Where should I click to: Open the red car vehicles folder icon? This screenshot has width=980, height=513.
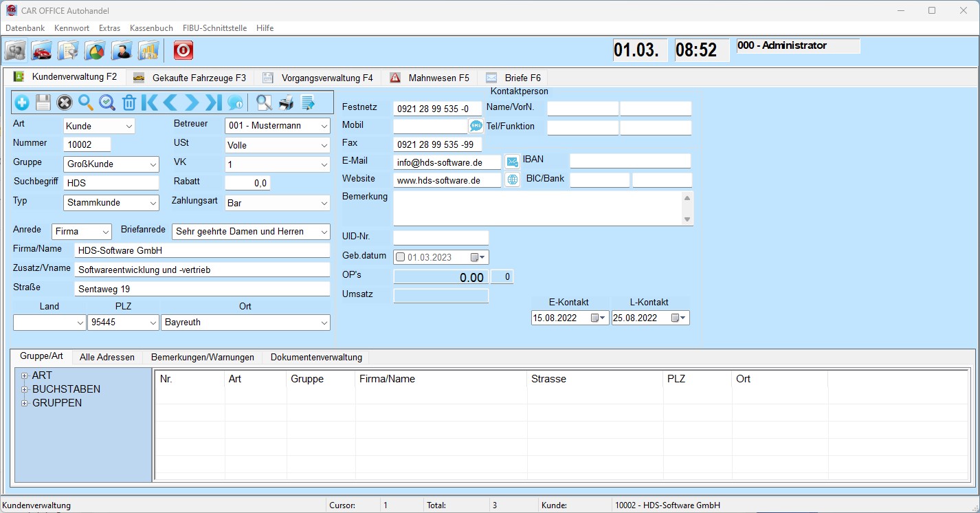pos(42,50)
